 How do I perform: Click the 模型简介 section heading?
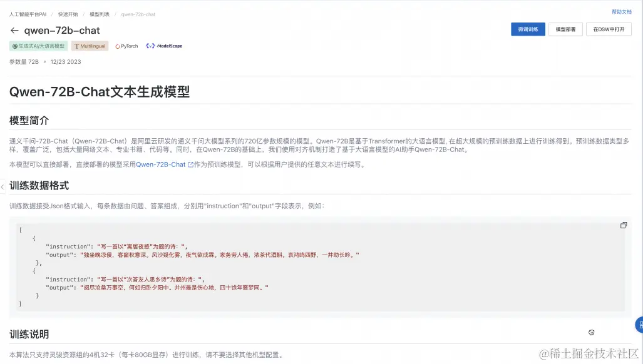(29, 121)
